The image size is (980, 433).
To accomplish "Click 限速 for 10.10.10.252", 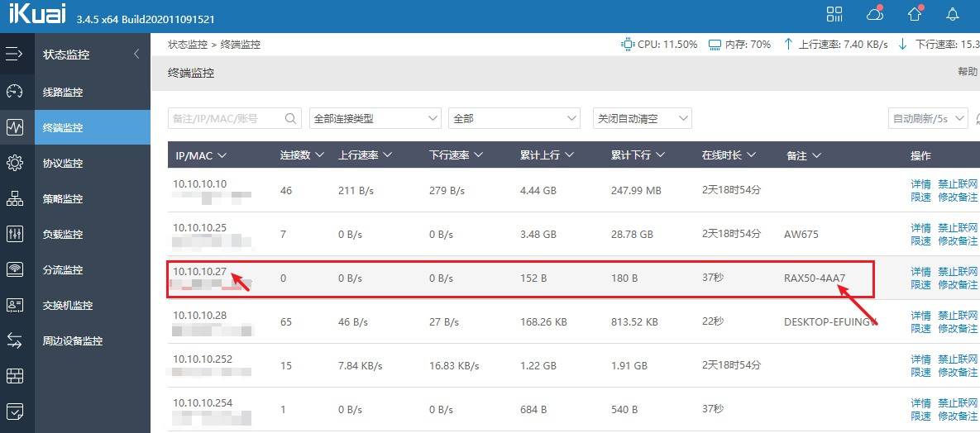I will (x=920, y=372).
